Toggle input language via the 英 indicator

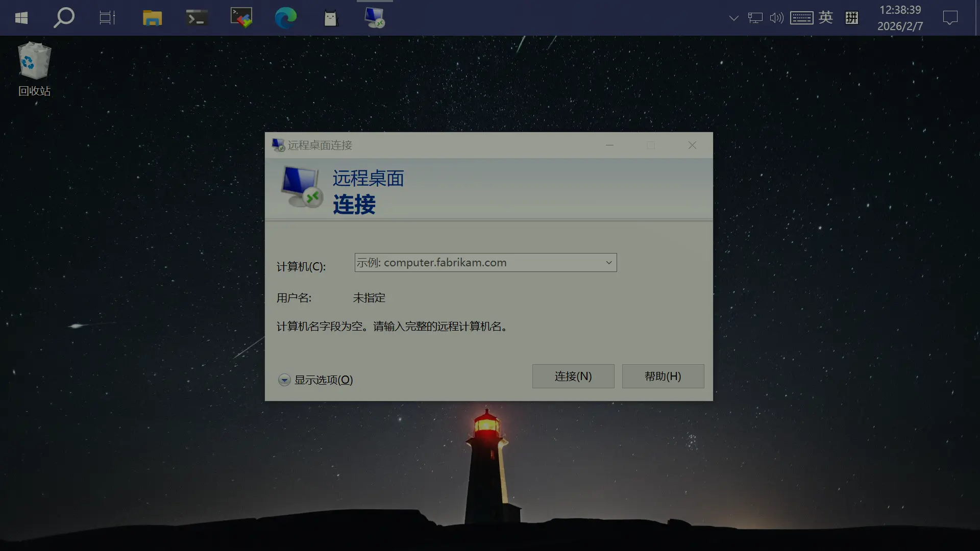(826, 17)
